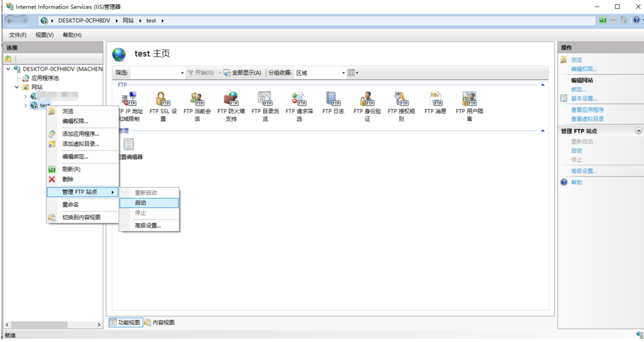Open the 视图(V) menu

(44, 35)
